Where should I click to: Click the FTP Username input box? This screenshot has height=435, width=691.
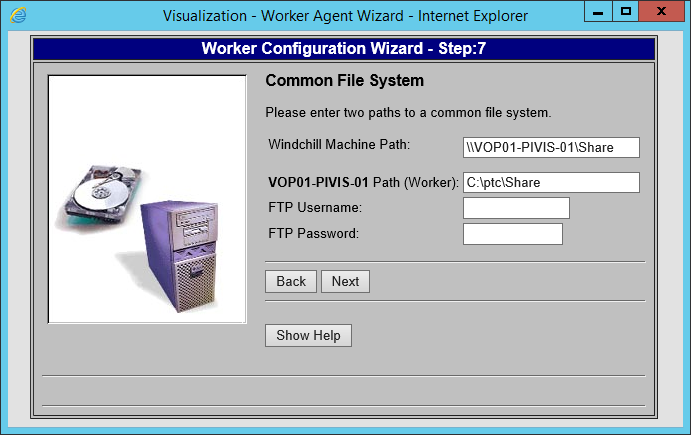(x=516, y=208)
